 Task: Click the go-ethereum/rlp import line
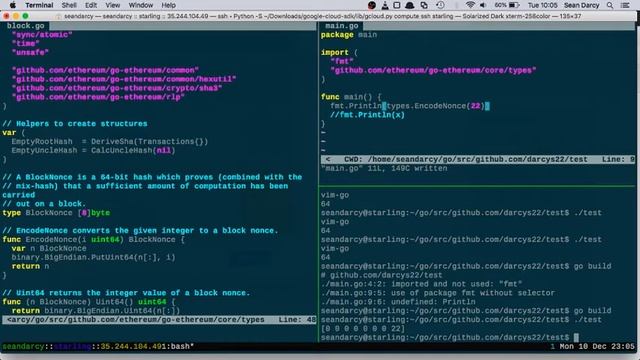98,97
